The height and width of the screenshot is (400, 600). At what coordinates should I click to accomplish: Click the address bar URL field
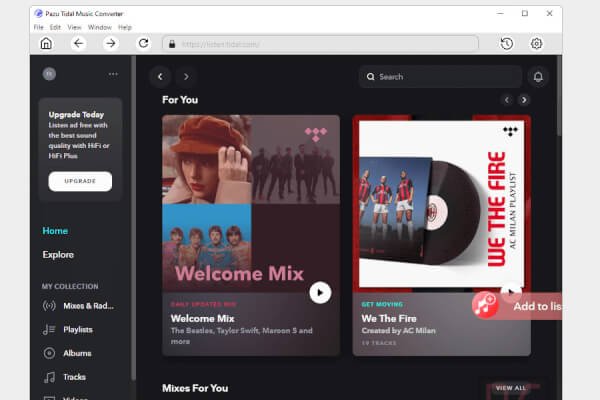click(320, 44)
